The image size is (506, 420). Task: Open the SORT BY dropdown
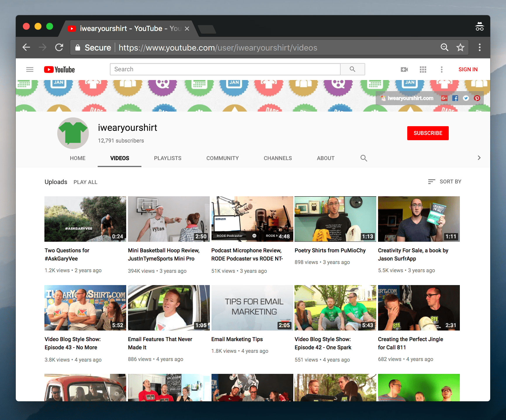click(x=445, y=182)
